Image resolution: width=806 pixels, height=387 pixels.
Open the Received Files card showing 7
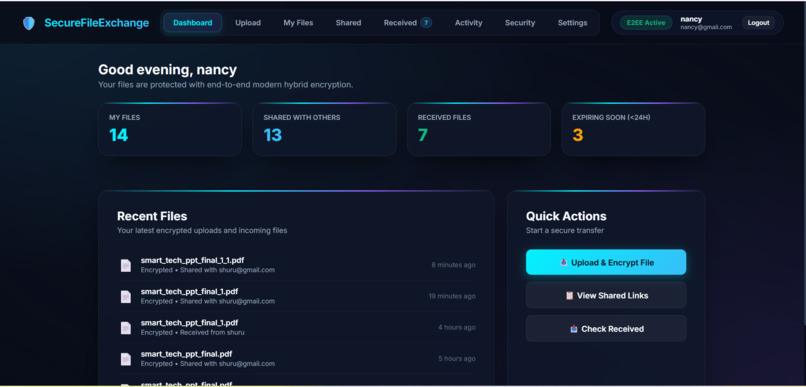[x=479, y=130]
